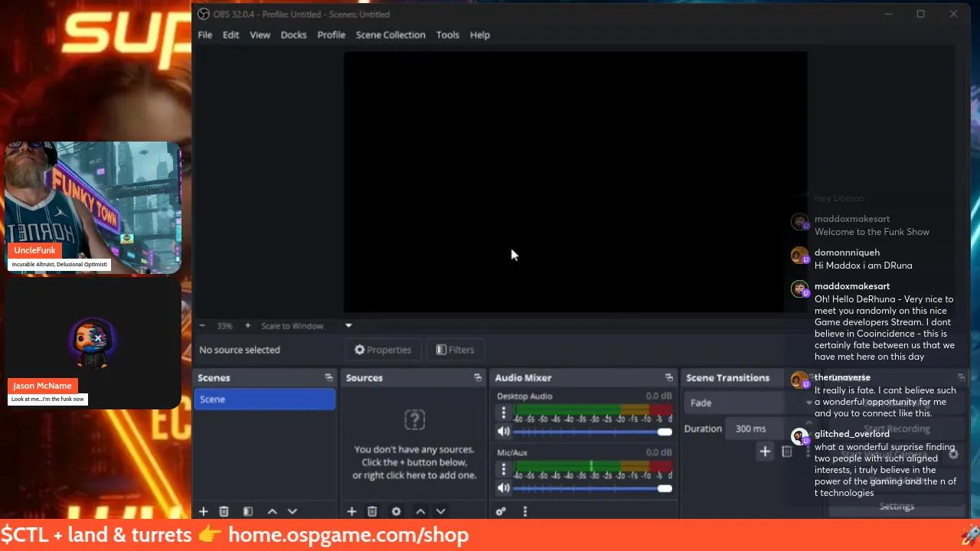Pop out the Audio Mixer dock float icon
980x551 pixels.
[x=669, y=377]
